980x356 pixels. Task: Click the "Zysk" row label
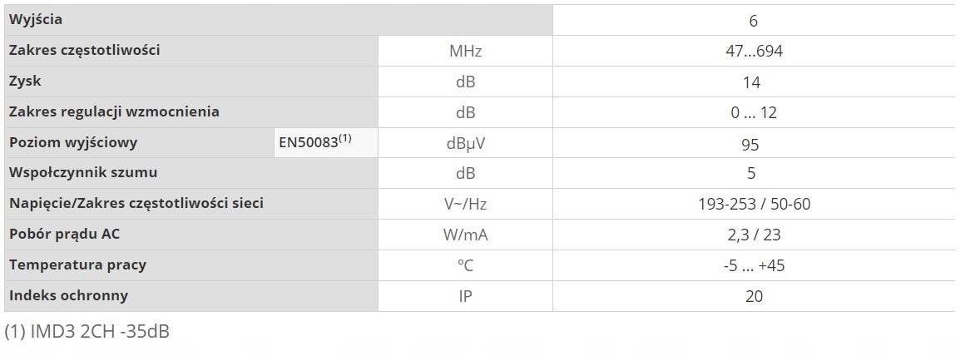[x=25, y=82]
